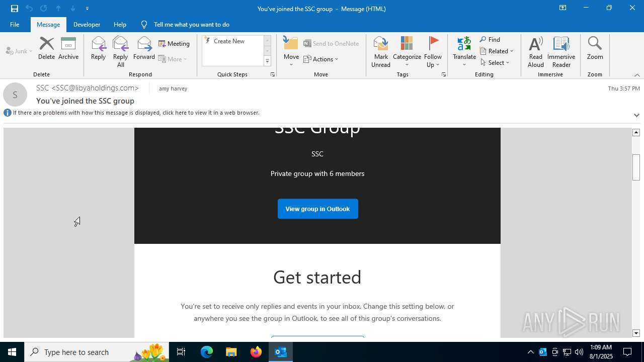The image size is (644, 362).
Task: Open the Actions dropdown menu
Action: pyautogui.click(x=321, y=59)
